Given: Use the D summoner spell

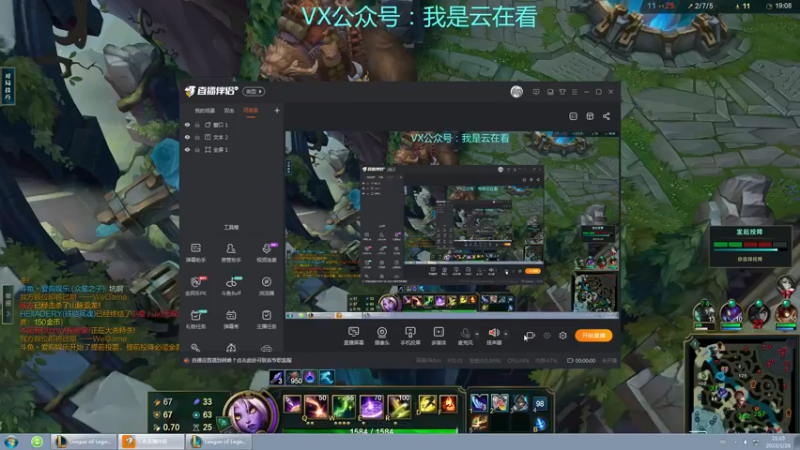Looking at the screenshot, I should click(x=428, y=404).
